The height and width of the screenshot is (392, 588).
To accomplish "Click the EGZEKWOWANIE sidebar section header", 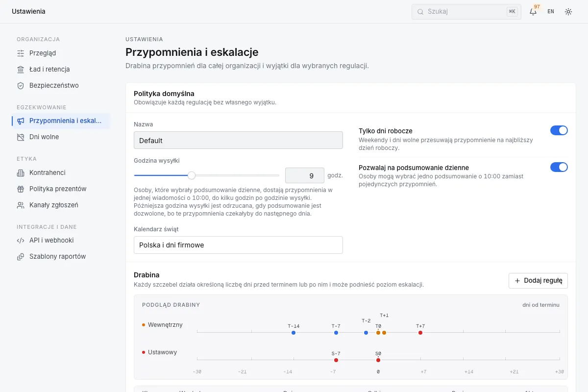I will (x=42, y=107).
